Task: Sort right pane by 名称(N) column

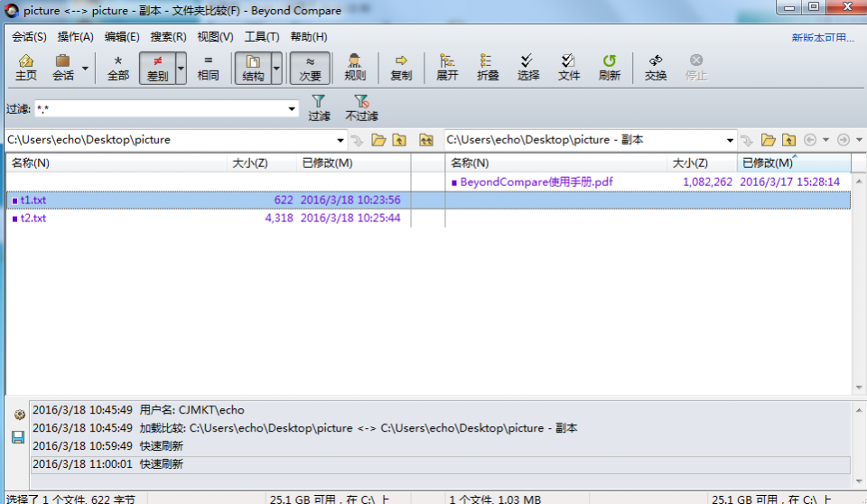Action: coord(555,163)
